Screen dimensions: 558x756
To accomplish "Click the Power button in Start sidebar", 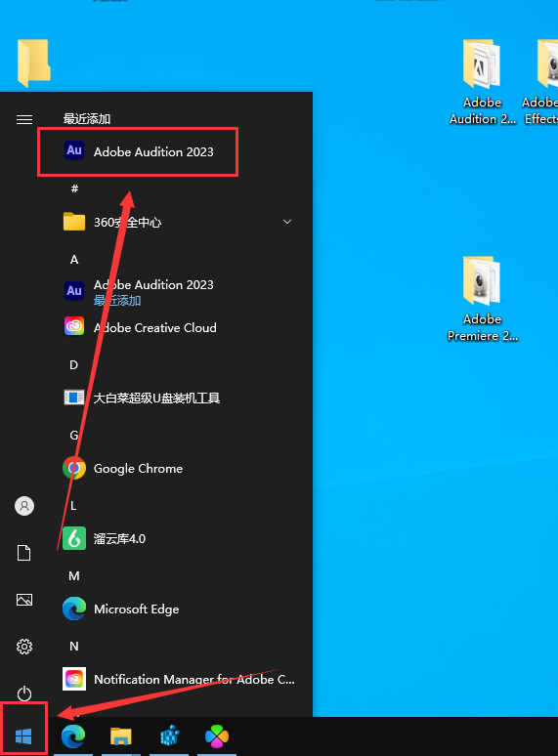I will (24, 693).
